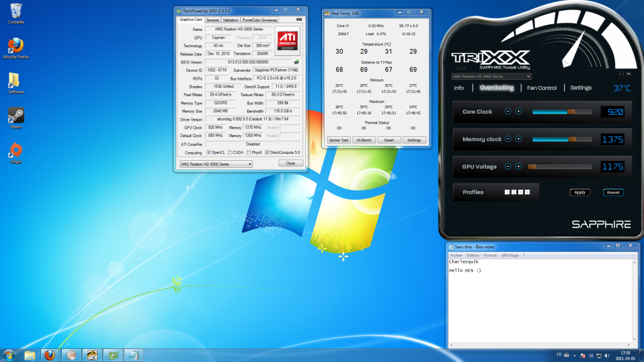Click the Reset button in Real Temp
The image size is (644, 362).
click(389, 140)
